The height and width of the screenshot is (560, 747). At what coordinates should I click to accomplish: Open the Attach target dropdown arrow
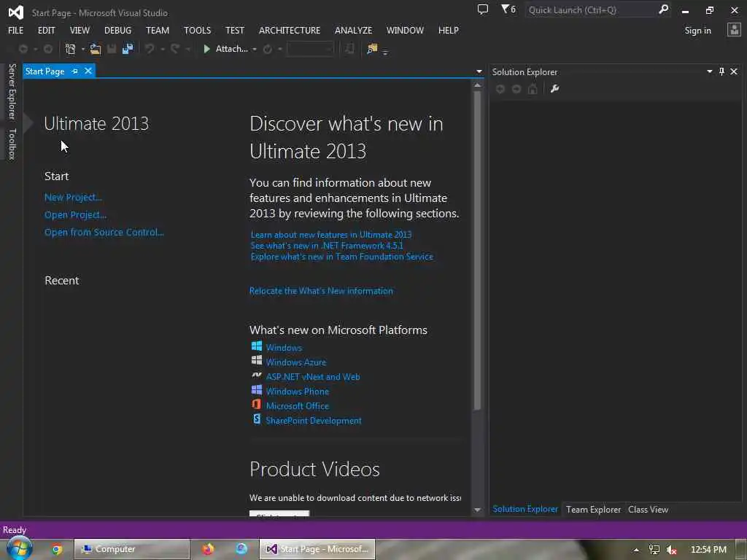coord(255,49)
